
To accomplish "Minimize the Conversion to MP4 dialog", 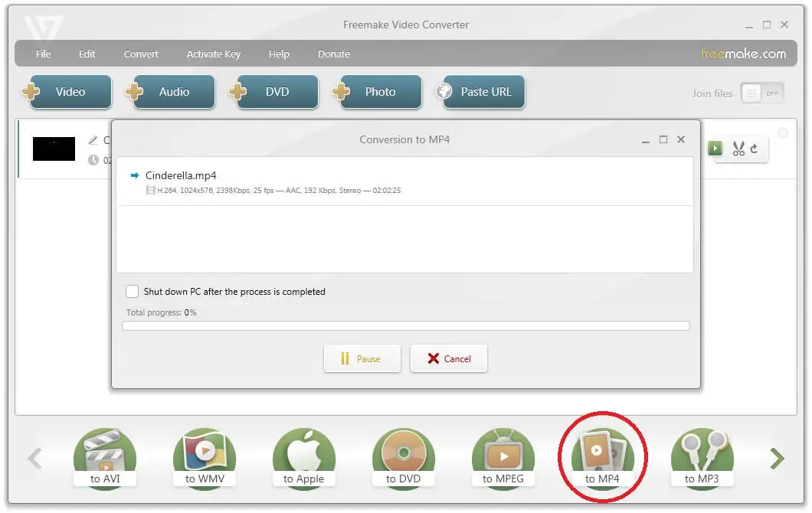I will click(x=646, y=140).
